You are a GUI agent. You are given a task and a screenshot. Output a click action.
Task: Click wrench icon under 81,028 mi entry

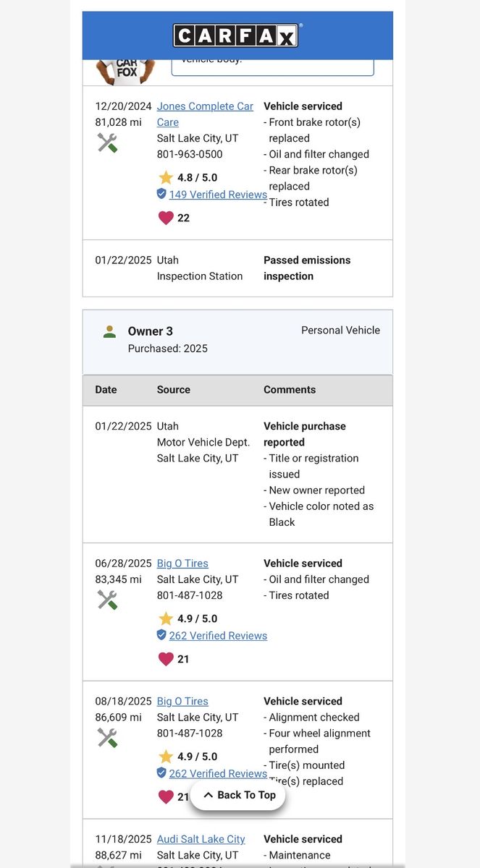click(107, 142)
